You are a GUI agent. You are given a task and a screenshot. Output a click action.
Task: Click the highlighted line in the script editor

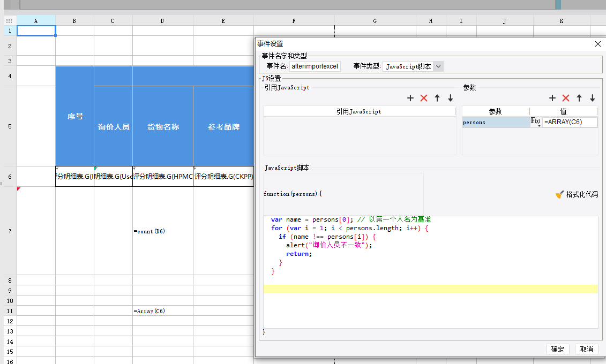tap(431, 289)
